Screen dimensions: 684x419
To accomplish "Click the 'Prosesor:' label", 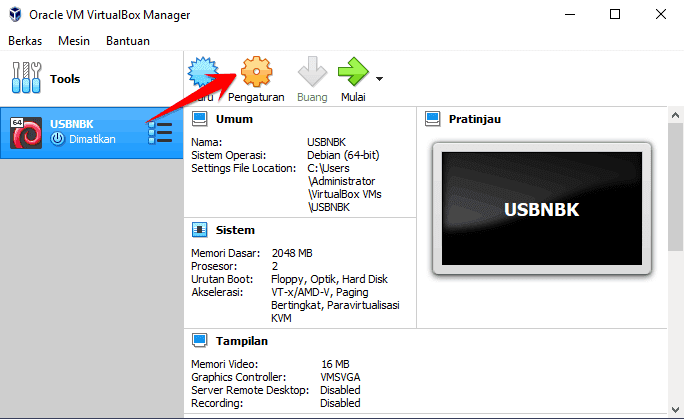I will click(x=214, y=266).
